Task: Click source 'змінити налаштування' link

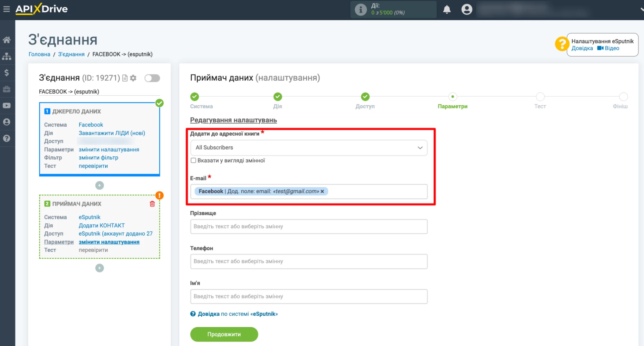Action: (109, 149)
